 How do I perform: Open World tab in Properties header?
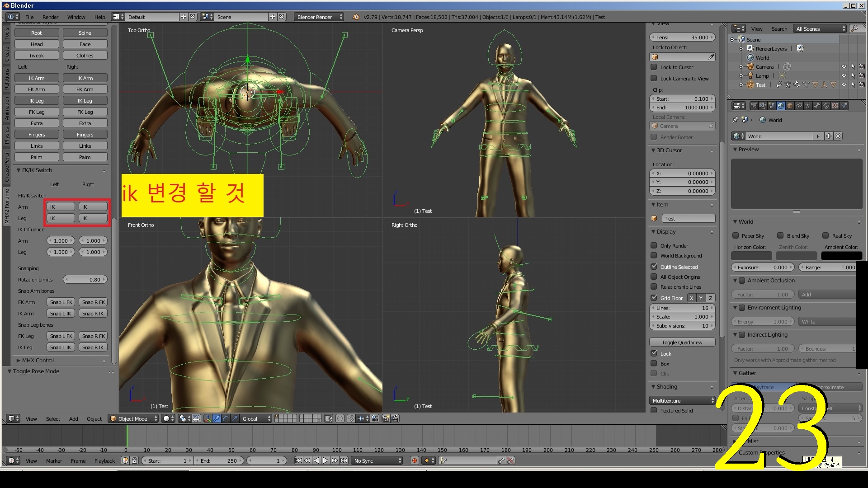781,106
